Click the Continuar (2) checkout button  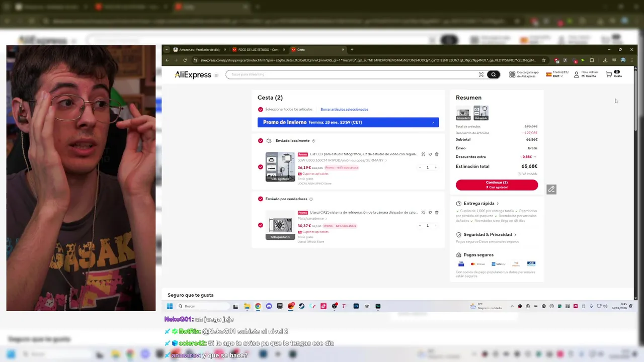(x=497, y=185)
